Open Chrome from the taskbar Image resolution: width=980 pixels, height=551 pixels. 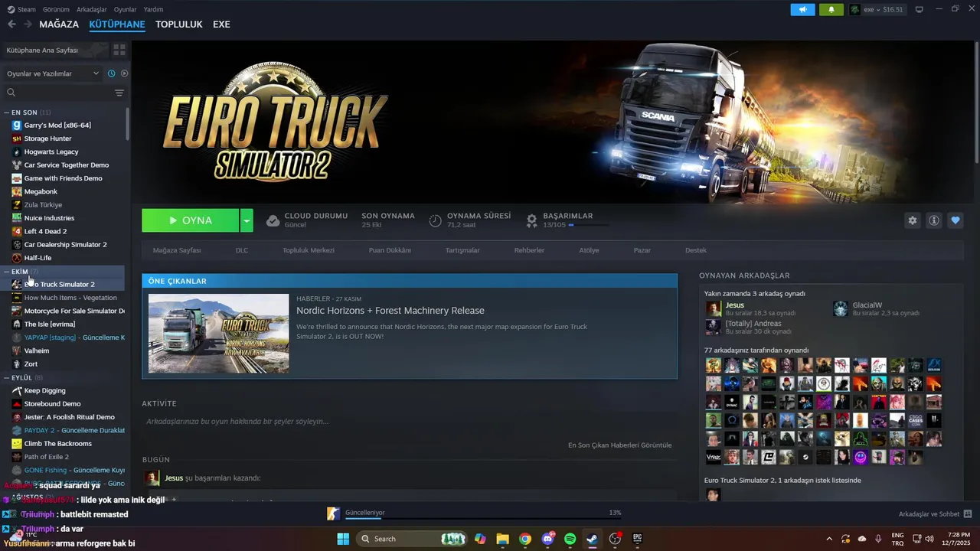click(525, 539)
